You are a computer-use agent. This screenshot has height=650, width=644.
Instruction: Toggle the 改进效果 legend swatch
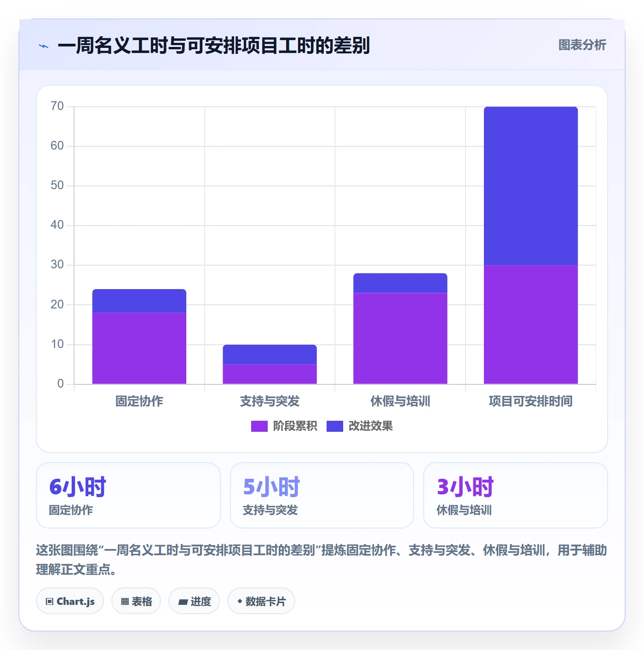click(334, 426)
